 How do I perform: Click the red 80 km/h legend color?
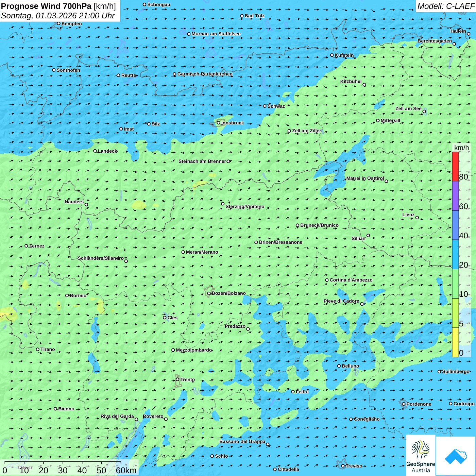pyautogui.click(x=455, y=166)
